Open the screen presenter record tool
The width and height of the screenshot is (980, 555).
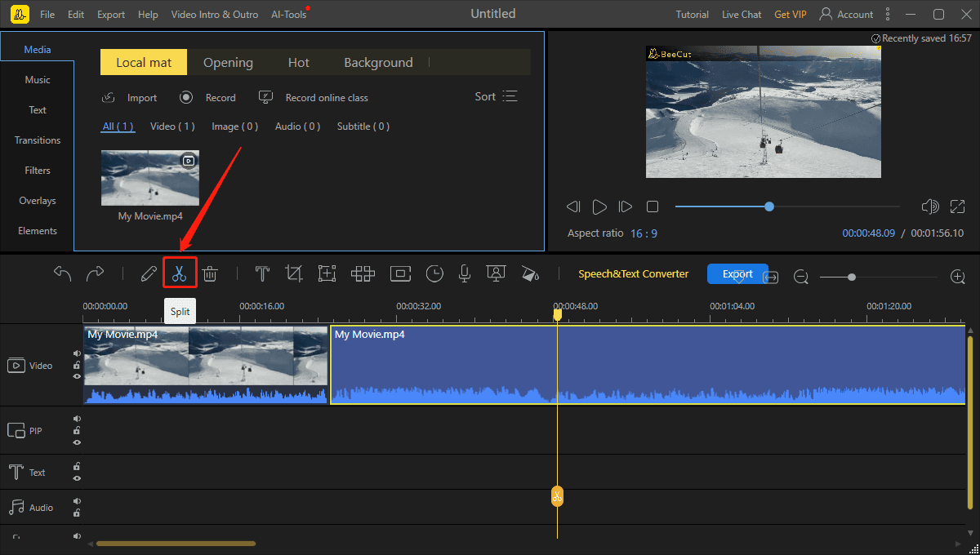(x=496, y=274)
